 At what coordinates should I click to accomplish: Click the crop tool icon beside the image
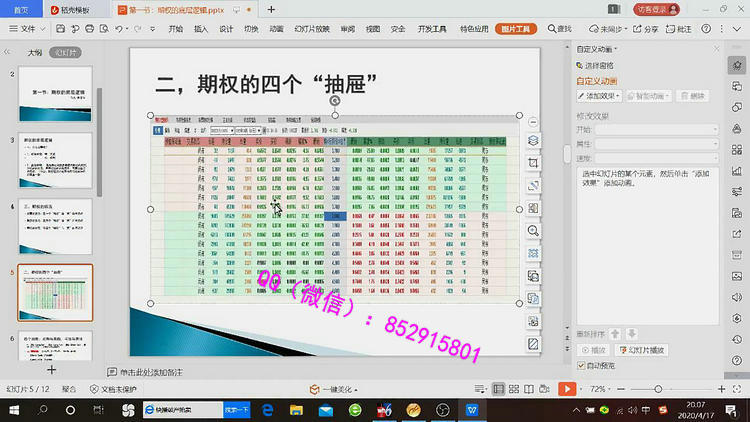click(534, 163)
